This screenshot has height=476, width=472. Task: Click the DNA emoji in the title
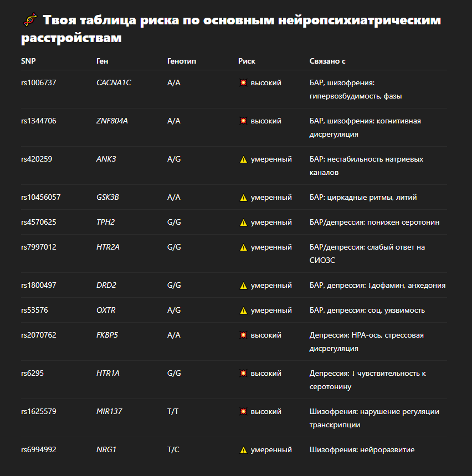click(x=29, y=21)
